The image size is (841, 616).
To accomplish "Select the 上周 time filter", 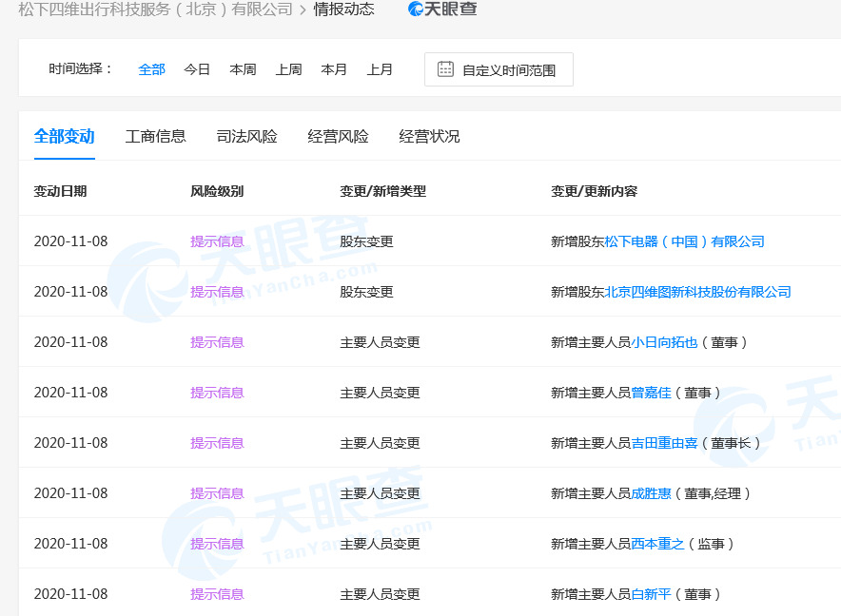I will coord(288,69).
